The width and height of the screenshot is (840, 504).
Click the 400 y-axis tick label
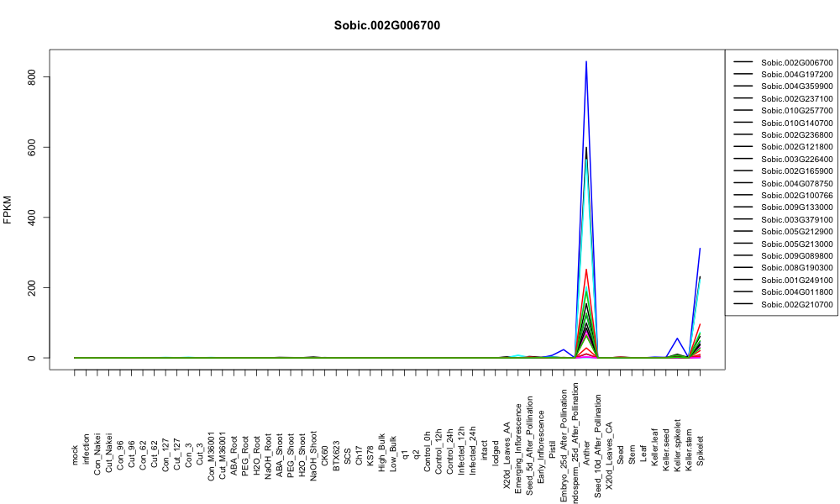coord(31,218)
